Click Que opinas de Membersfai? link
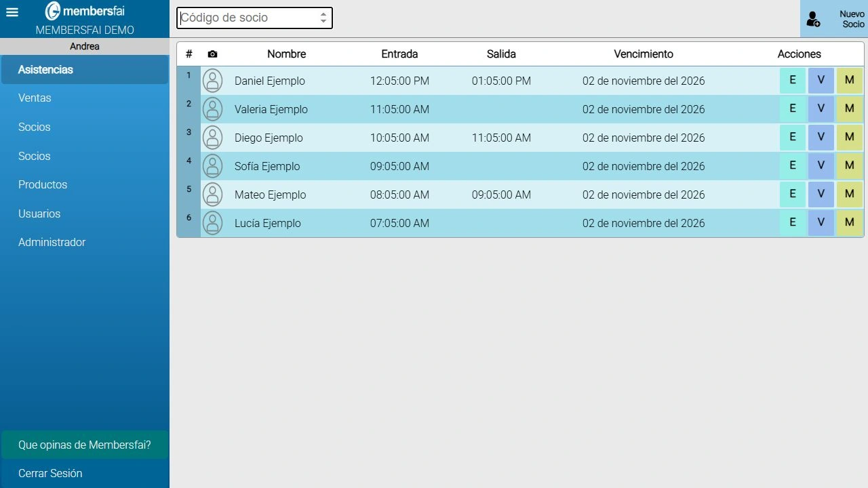Viewport: 868px width, 488px height. click(85, 445)
